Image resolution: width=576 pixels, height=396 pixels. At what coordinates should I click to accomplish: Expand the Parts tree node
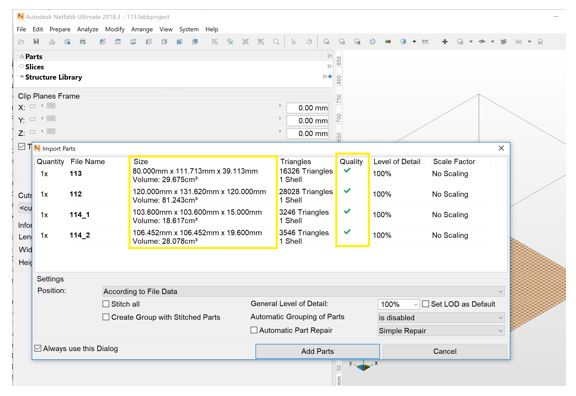tap(22, 57)
